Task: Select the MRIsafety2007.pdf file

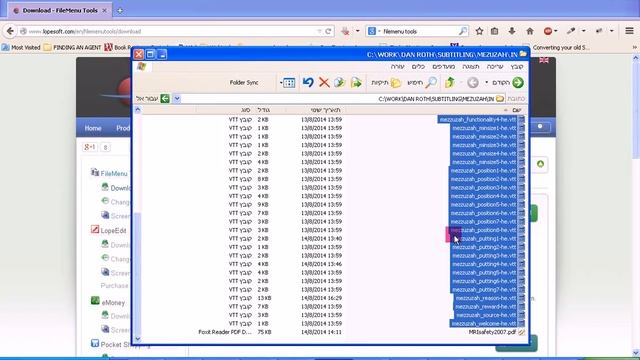Action: 492,332
